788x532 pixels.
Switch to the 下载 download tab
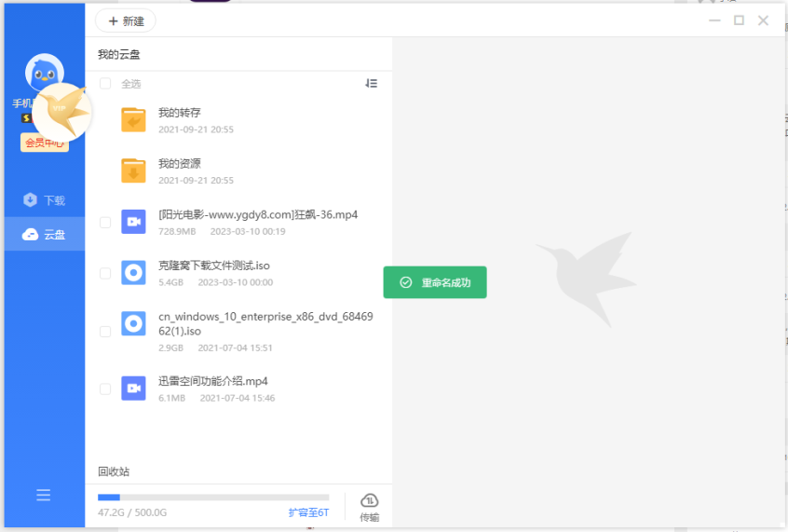pyautogui.click(x=44, y=200)
